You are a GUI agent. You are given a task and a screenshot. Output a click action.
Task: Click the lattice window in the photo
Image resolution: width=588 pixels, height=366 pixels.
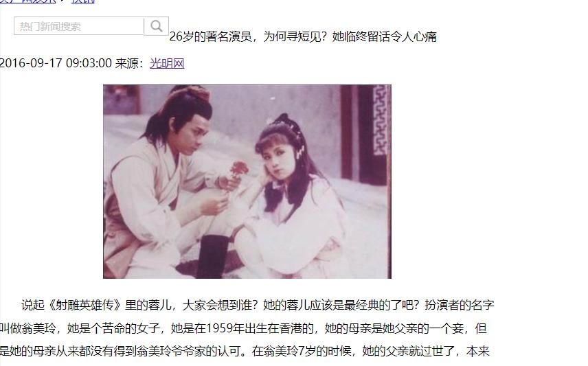380,120
